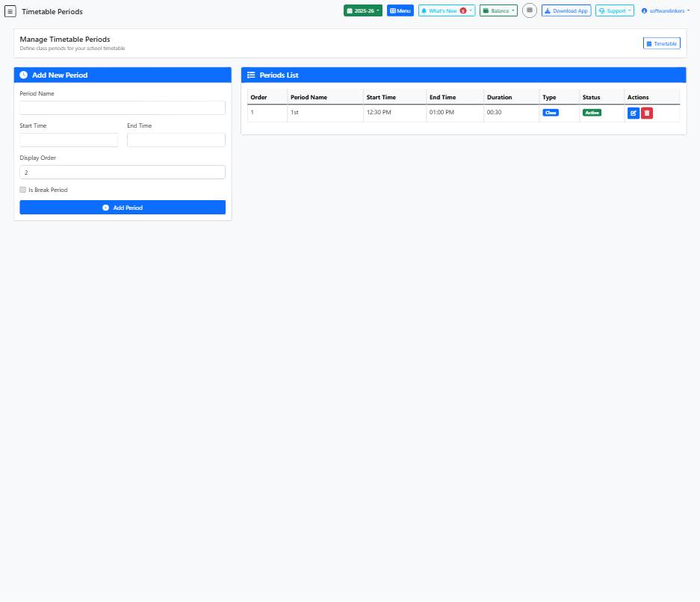Enable the Is Break Period checkbox
Screen dimensions: 700x602
point(23,190)
